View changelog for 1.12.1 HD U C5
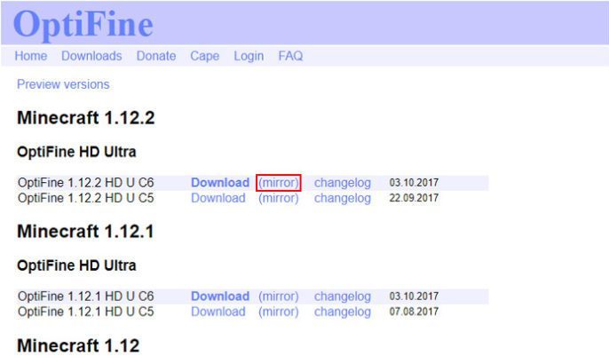Image resolution: width=609 pixels, height=364 pixels. 342,312
